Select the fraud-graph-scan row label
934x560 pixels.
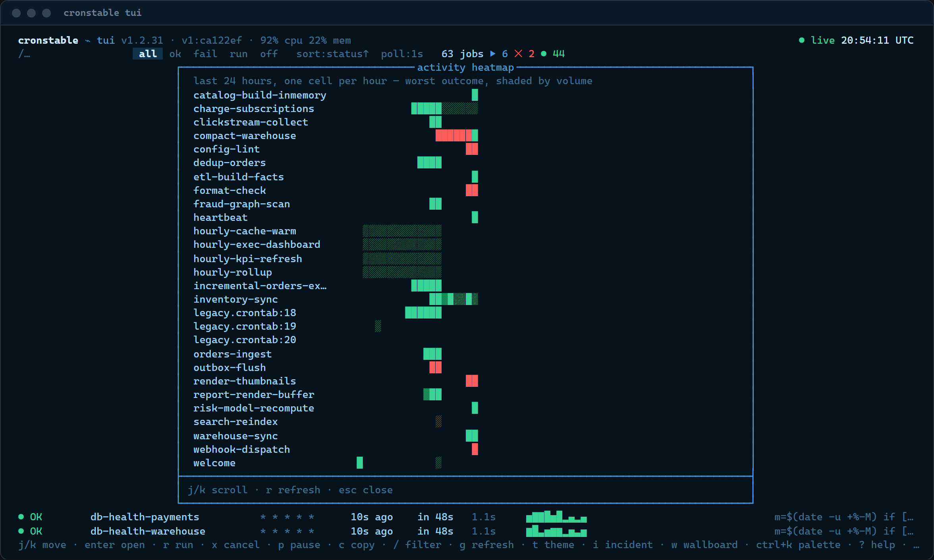pos(241,204)
